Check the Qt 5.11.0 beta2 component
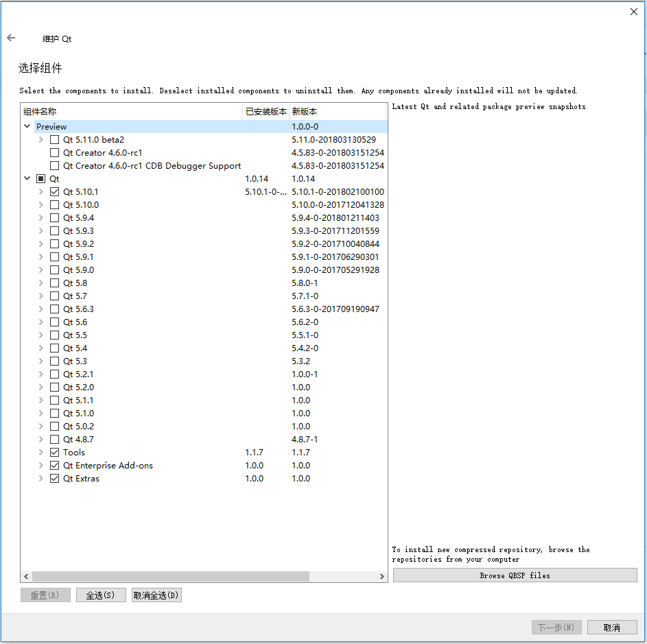This screenshot has width=647, height=644. (54, 139)
